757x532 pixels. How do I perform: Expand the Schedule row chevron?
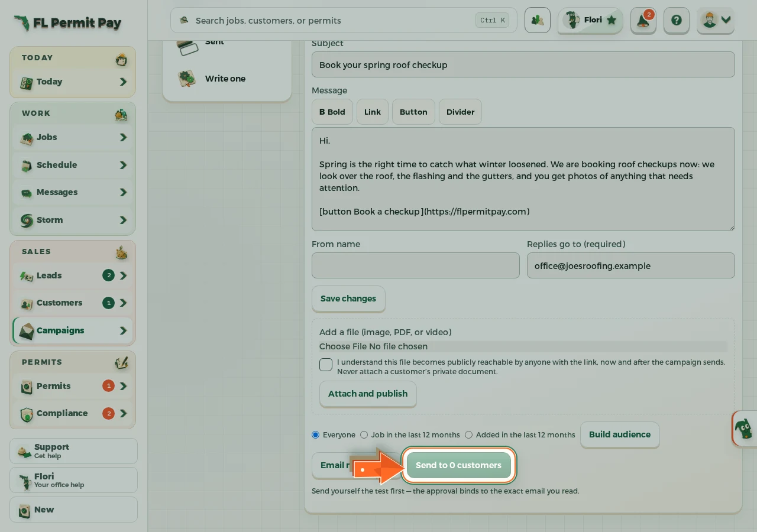(123, 166)
